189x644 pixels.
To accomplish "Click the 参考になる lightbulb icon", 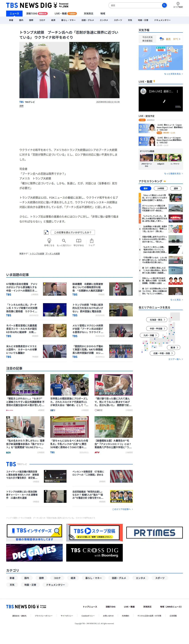I will tap(49, 240).
